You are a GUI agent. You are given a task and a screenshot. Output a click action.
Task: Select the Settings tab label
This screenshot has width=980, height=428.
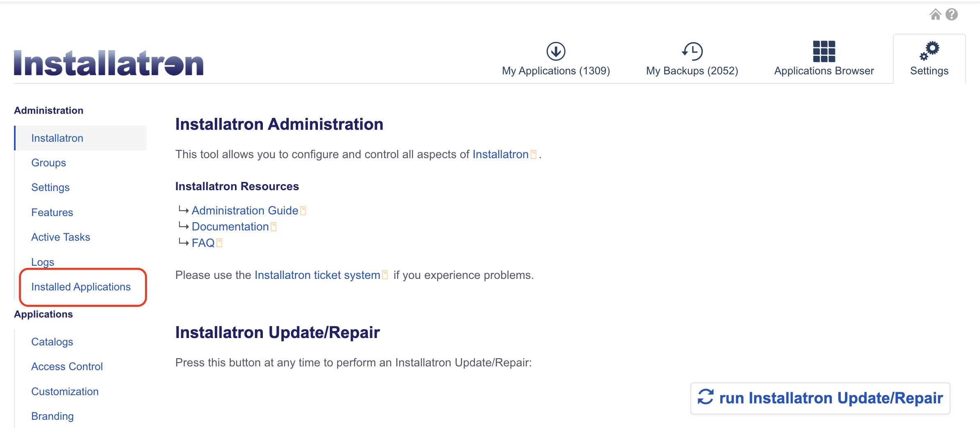tap(929, 71)
